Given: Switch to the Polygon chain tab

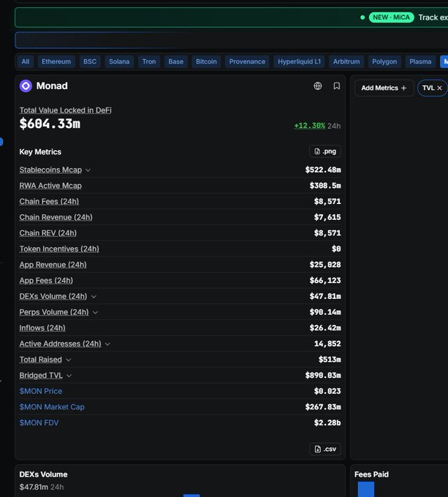Looking at the screenshot, I should coord(384,61).
